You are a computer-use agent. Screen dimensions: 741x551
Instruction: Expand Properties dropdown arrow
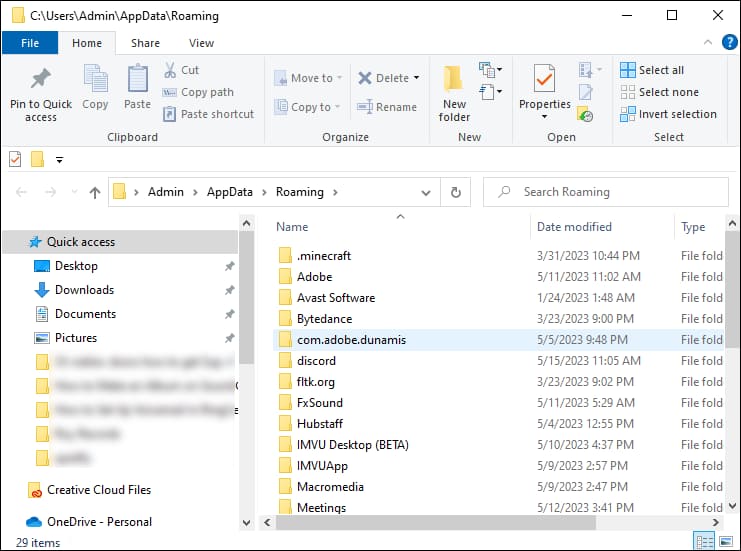coord(544,116)
